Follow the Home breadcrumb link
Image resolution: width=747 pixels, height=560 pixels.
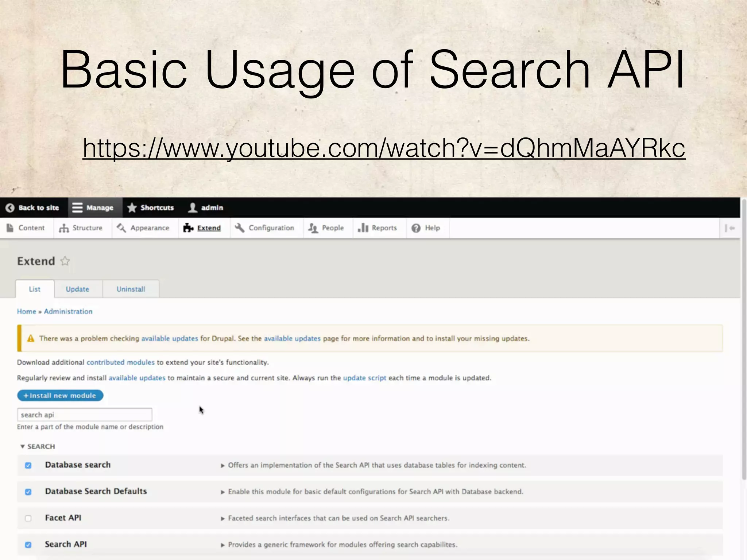point(27,311)
